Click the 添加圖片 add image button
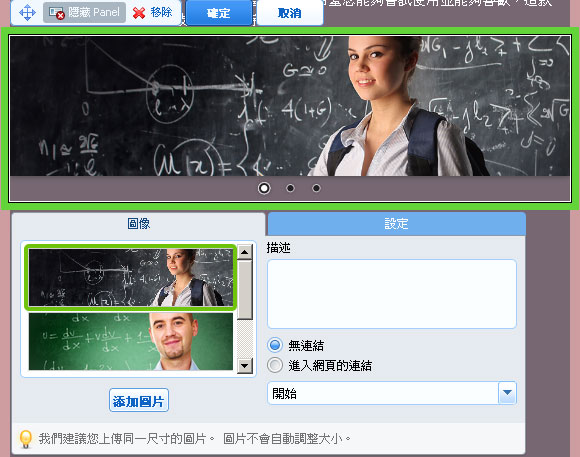The width and height of the screenshot is (580, 457). [139, 400]
